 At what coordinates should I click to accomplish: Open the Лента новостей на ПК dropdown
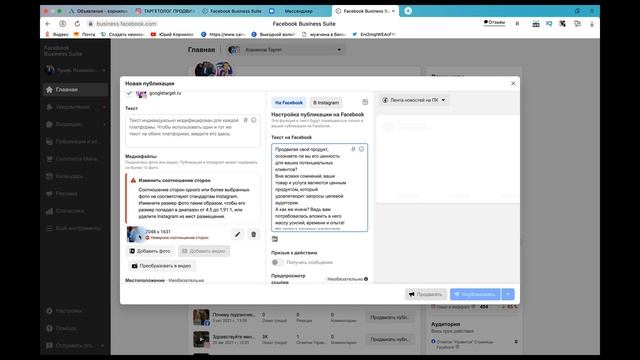pyautogui.click(x=414, y=100)
